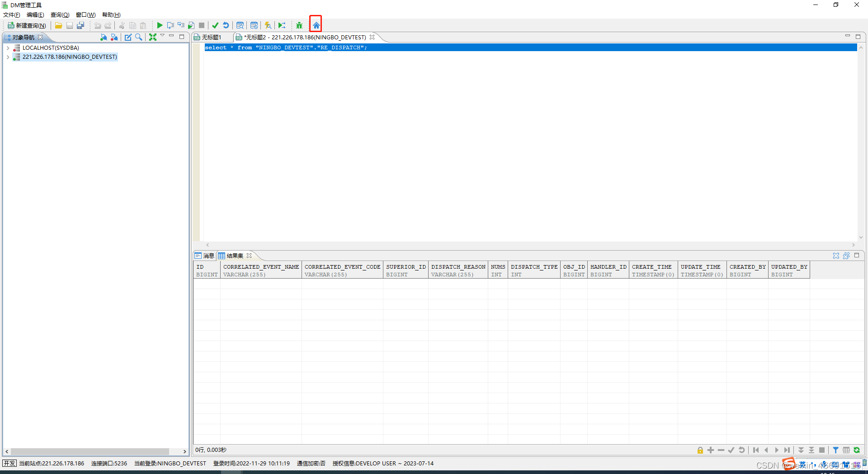Expand the 221.226.178.186(NINGBO_DEVTEST) node
This screenshot has width=868, height=474.
point(8,57)
